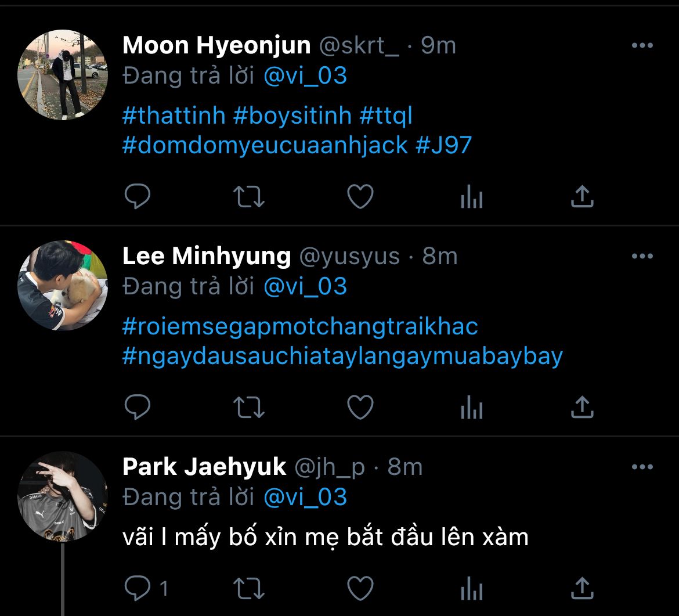Open Moon Hyeonjun's profile picture
The height and width of the screenshot is (616, 679).
coord(63,75)
